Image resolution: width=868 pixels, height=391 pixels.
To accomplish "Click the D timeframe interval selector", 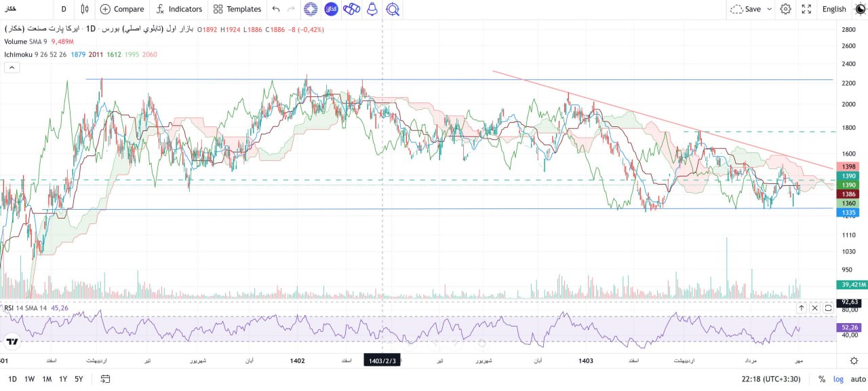I will click(x=64, y=9).
